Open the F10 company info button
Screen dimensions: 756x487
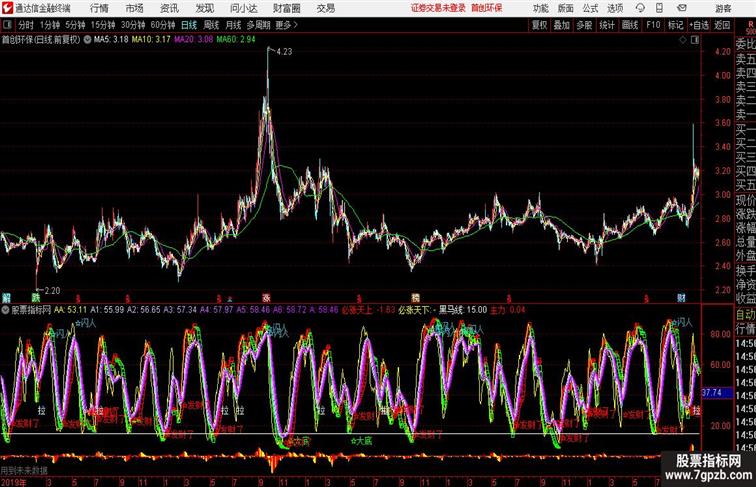tap(653, 25)
